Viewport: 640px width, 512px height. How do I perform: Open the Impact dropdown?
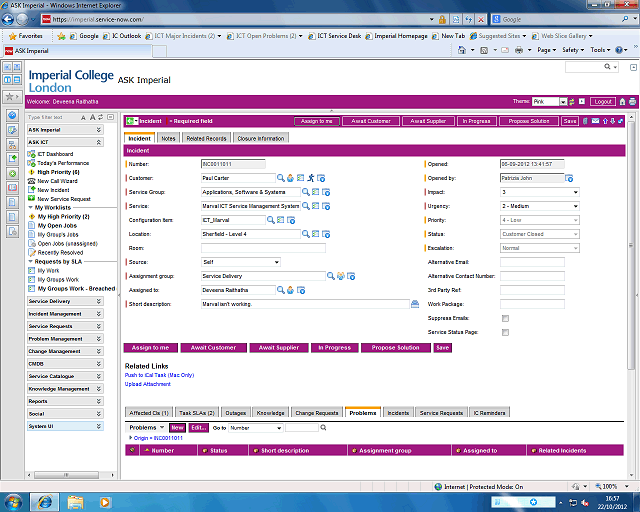(x=540, y=191)
